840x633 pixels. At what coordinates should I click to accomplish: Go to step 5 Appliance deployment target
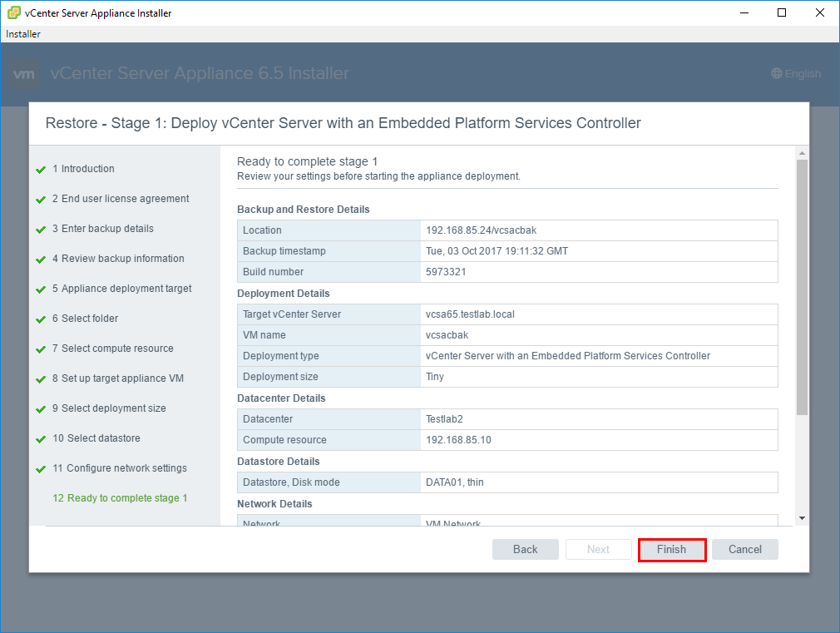(x=121, y=289)
